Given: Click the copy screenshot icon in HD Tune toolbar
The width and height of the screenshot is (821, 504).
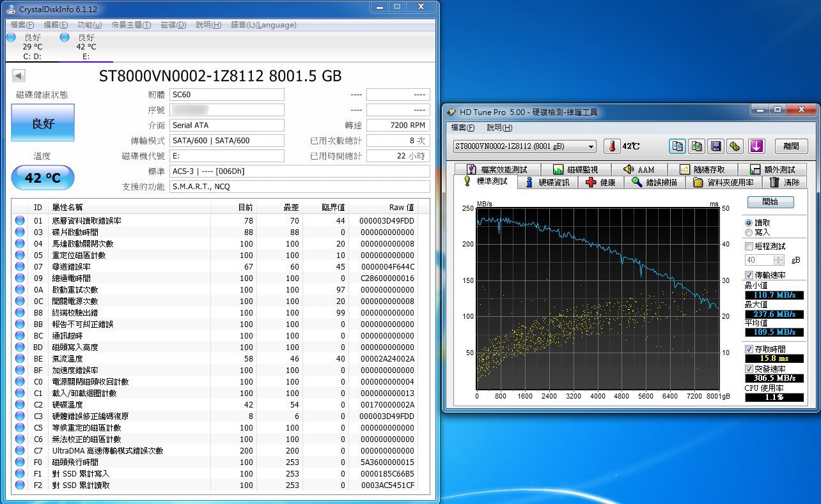Looking at the screenshot, I should [x=697, y=146].
